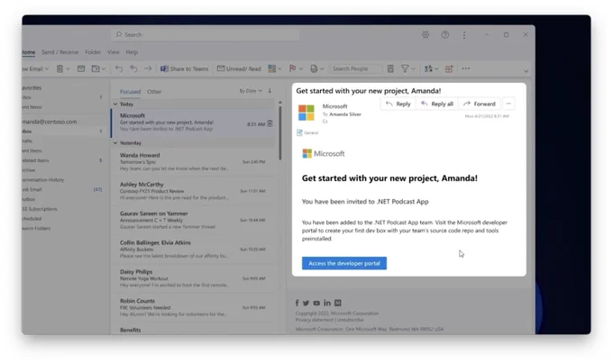Screen dimensions: 613x364
Task: Click the Unsubscribe link in the footer
Action: [351, 320]
